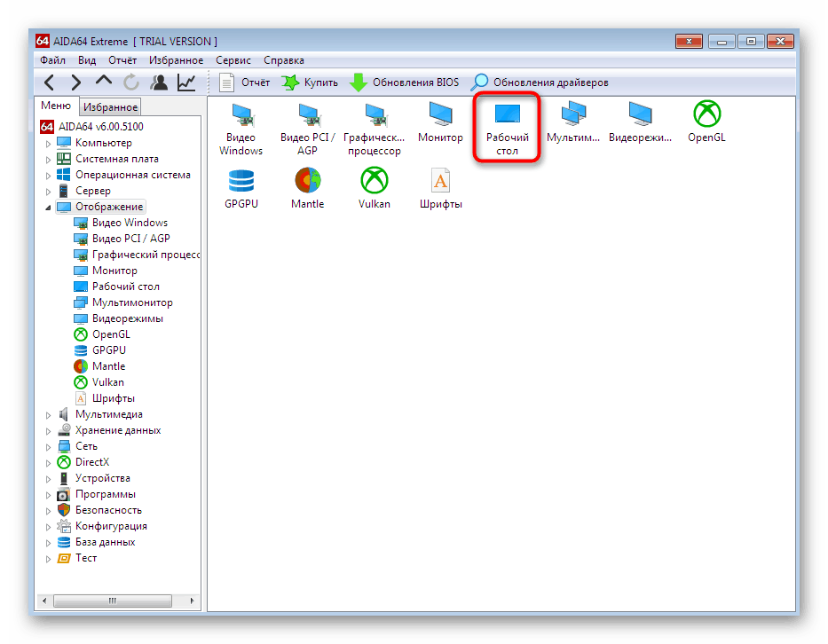This screenshot has width=828, height=644.
Task: Open the Графическ... процессор large icon
Action: 374,130
